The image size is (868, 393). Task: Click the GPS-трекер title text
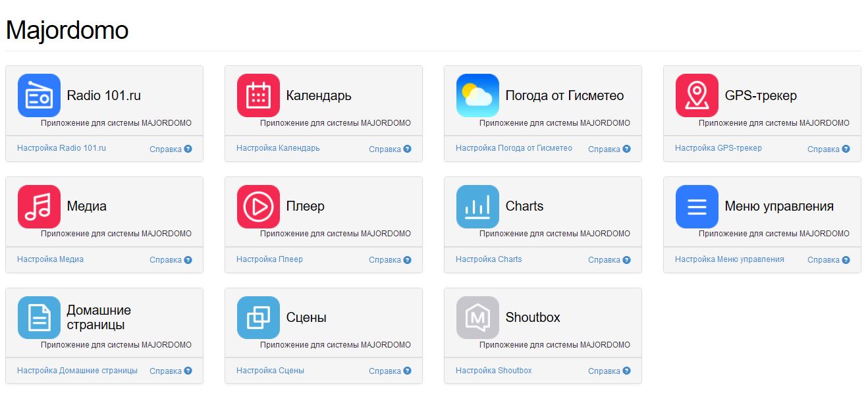(761, 95)
